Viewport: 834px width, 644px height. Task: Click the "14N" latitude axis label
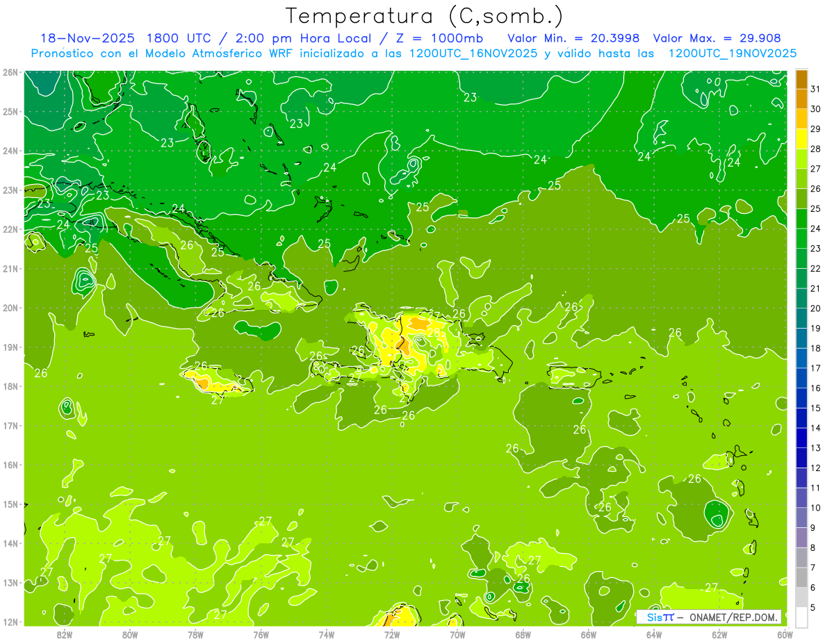(11, 543)
